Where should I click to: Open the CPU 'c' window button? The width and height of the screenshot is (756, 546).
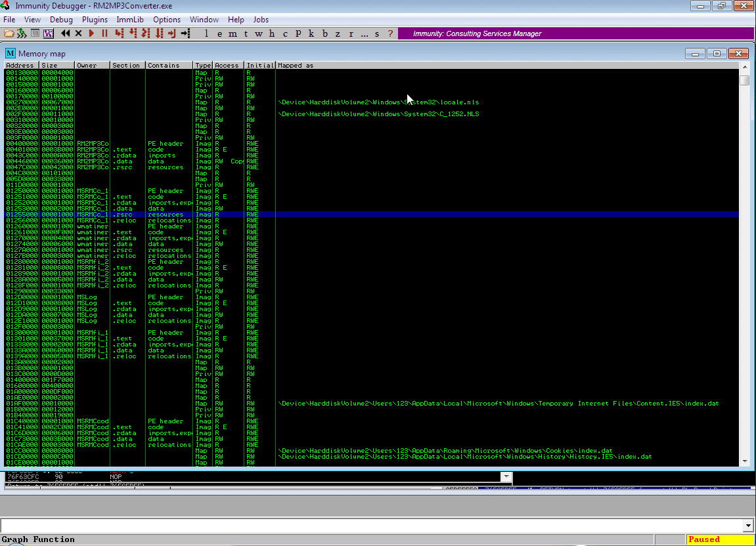[285, 33]
